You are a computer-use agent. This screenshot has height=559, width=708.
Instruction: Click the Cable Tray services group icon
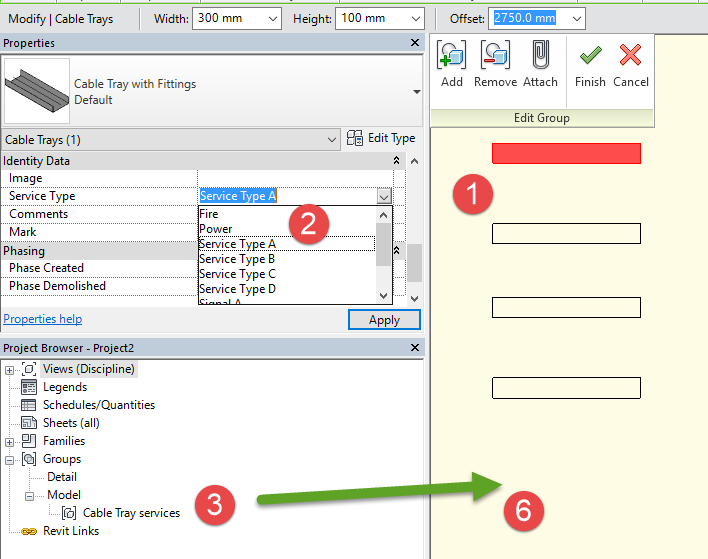(69, 513)
